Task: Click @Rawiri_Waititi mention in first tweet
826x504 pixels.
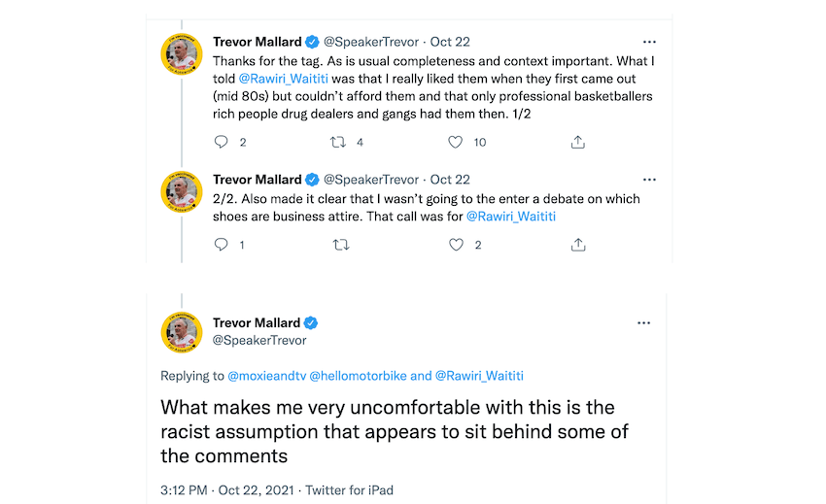Action: tap(284, 79)
